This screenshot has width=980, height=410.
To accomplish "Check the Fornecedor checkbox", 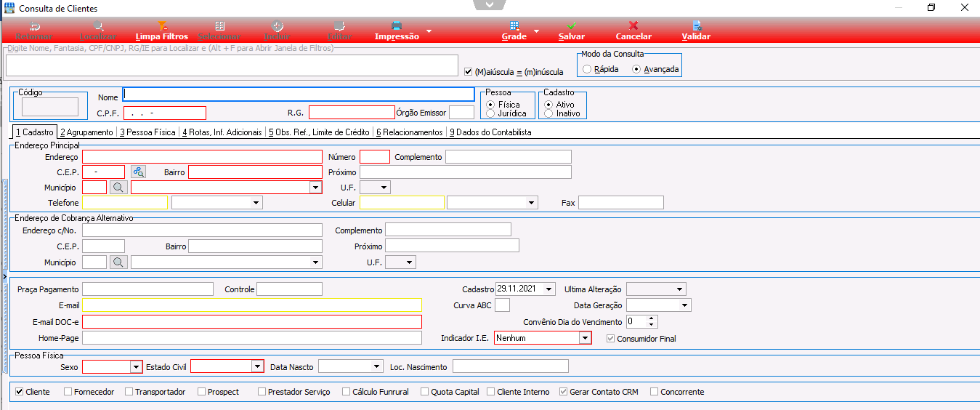I will coord(68,392).
